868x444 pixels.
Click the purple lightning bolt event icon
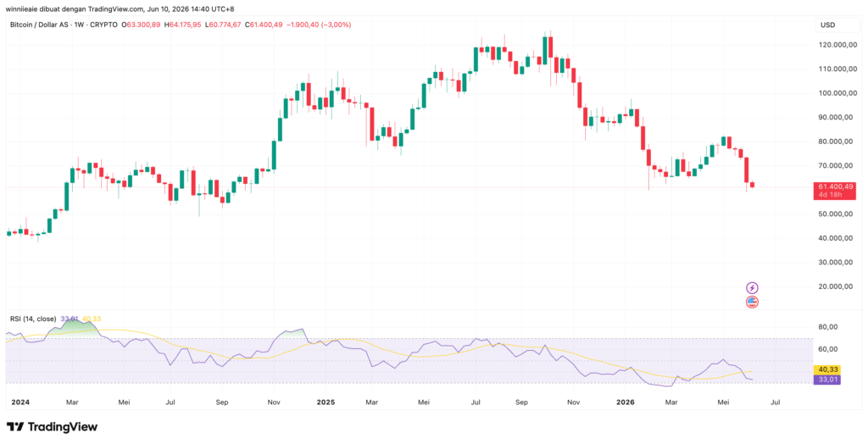(x=752, y=287)
